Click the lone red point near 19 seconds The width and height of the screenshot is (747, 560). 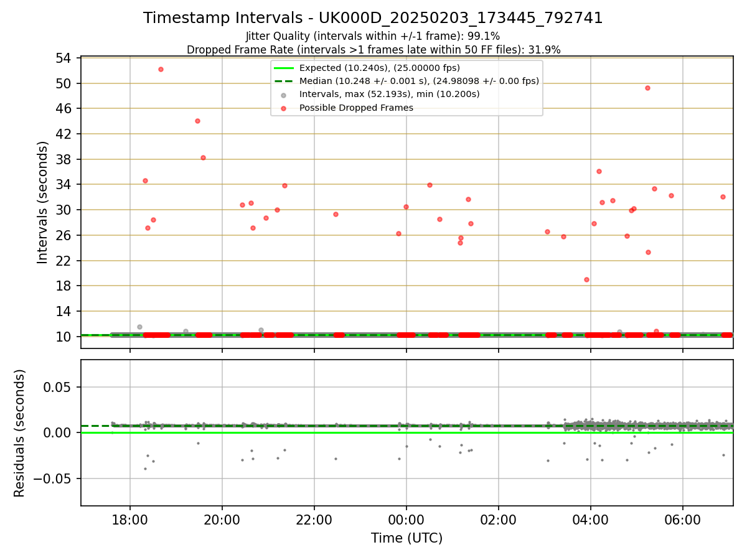pos(586,279)
